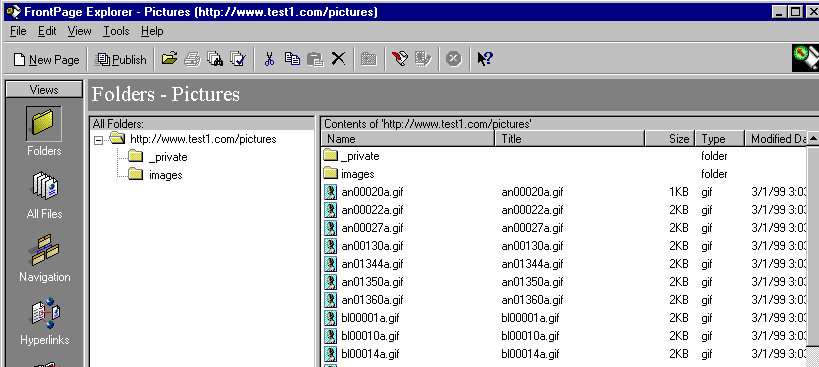Viewport: 819px width, 367px height.
Task: Sort by the Modified Date column header
Action: click(776, 138)
